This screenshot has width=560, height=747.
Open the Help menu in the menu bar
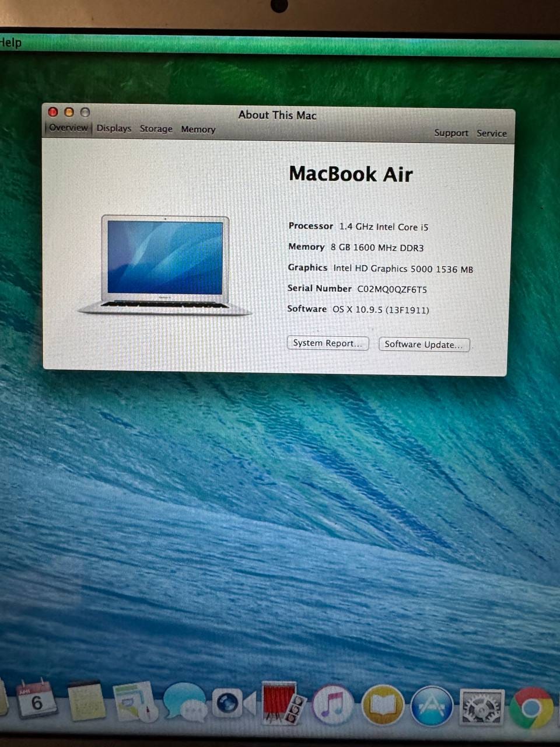pos(10,43)
